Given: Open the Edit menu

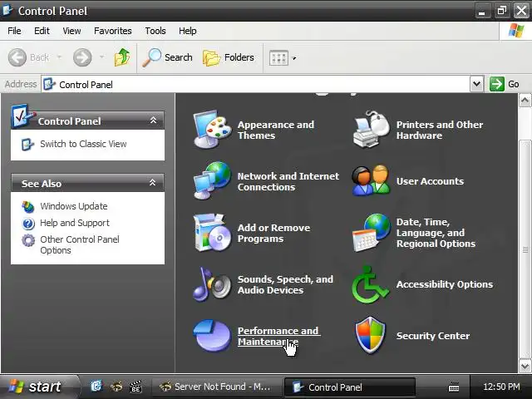Looking at the screenshot, I should [x=42, y=31].
